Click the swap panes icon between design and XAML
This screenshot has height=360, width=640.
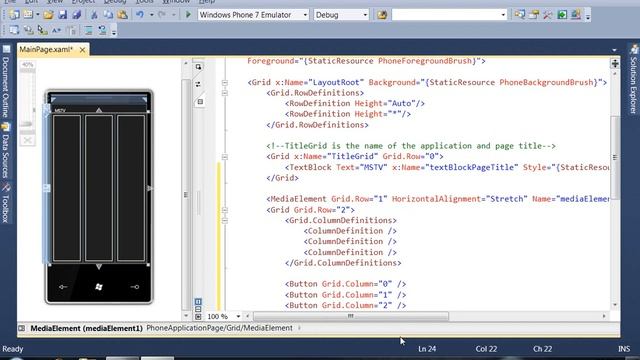tap(198, 84)
